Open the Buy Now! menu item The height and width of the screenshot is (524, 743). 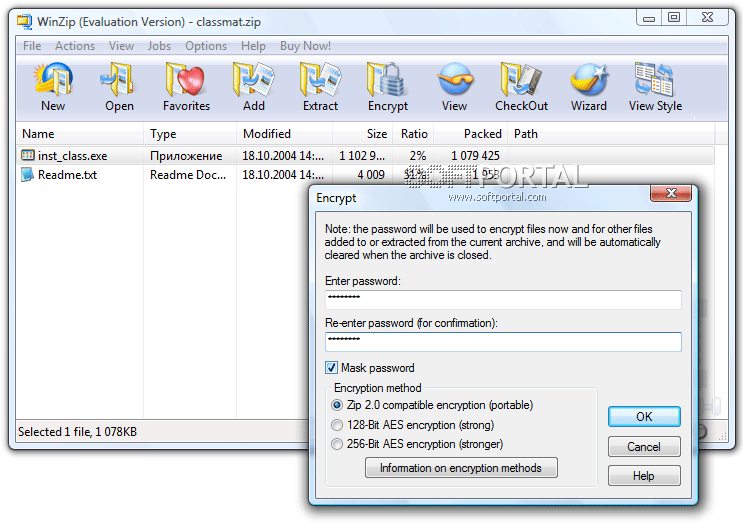coord(305,46)
